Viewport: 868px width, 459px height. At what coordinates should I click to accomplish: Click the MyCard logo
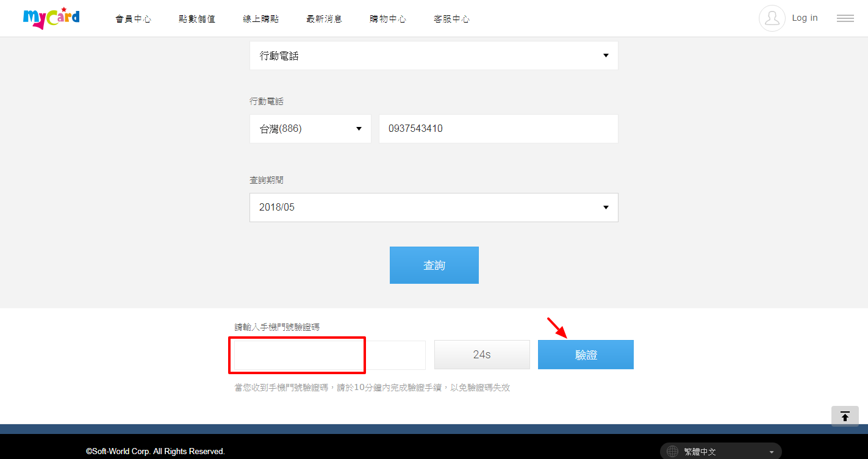point(51,18)
